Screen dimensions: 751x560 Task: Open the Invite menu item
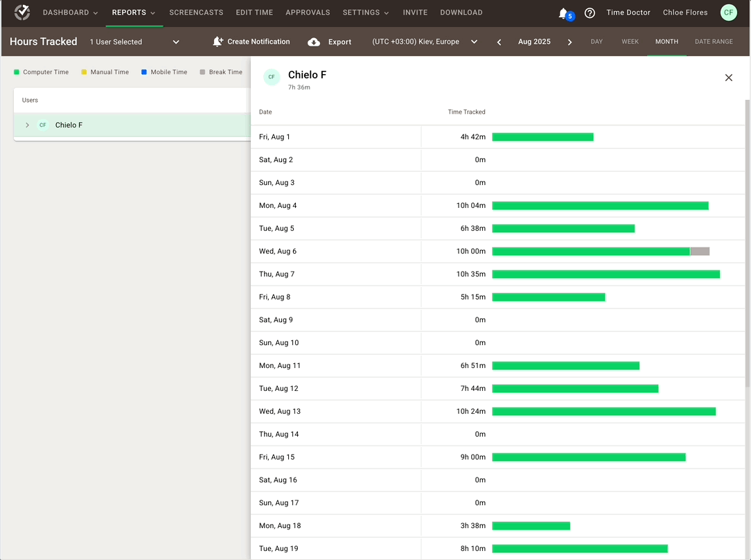415,13
